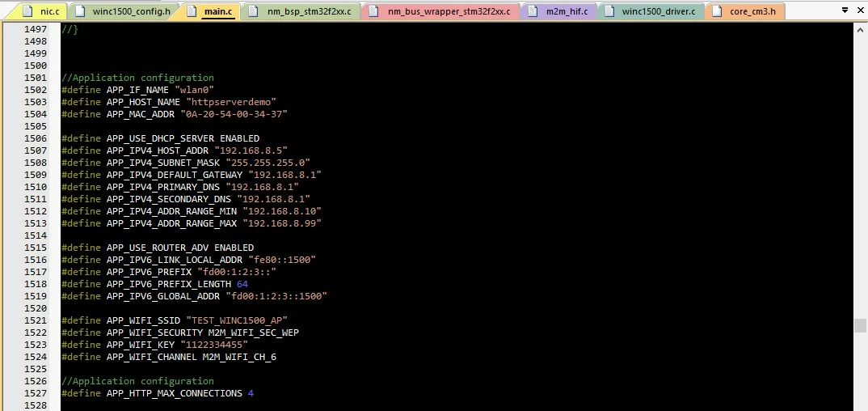This screenshot has height=411, width=868.
Task: Click APP_IPV4_PRIMARY_DNS definition
Action: point(180,187)
